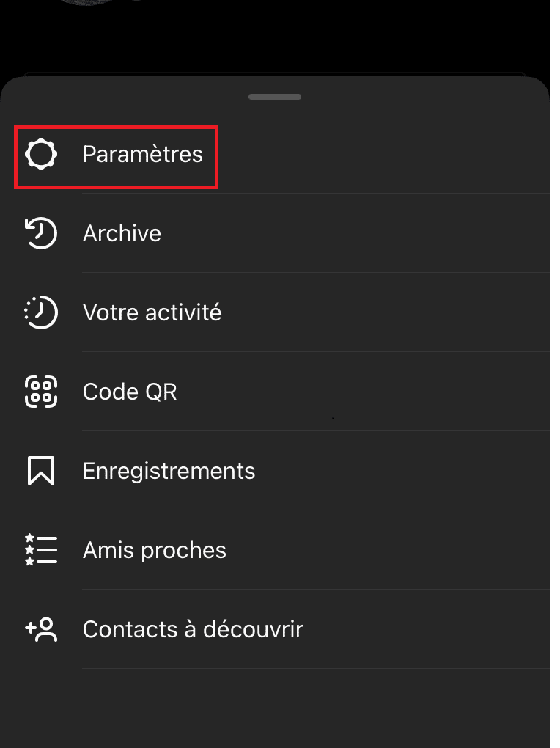Tap the Amis proches star list icon
Image resolution: width=560 pixels, height=748 pixels.
coord(41,550)
